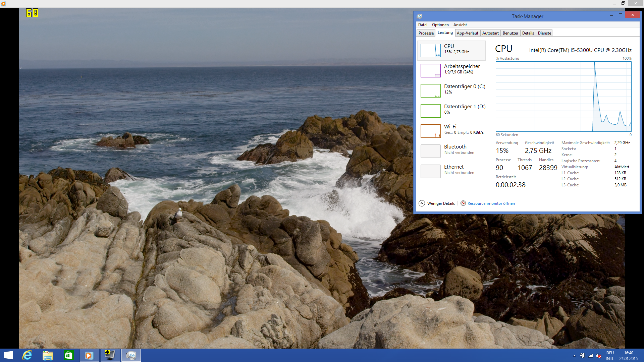The image size is (644, 362).
Task: Switch to the Autostart tab
Action: point(490,33)
